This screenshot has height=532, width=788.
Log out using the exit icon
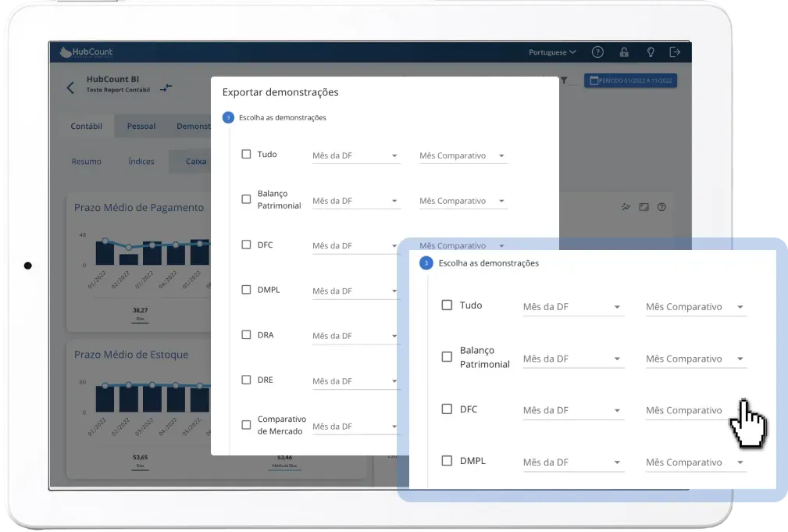tap(675, 52)
